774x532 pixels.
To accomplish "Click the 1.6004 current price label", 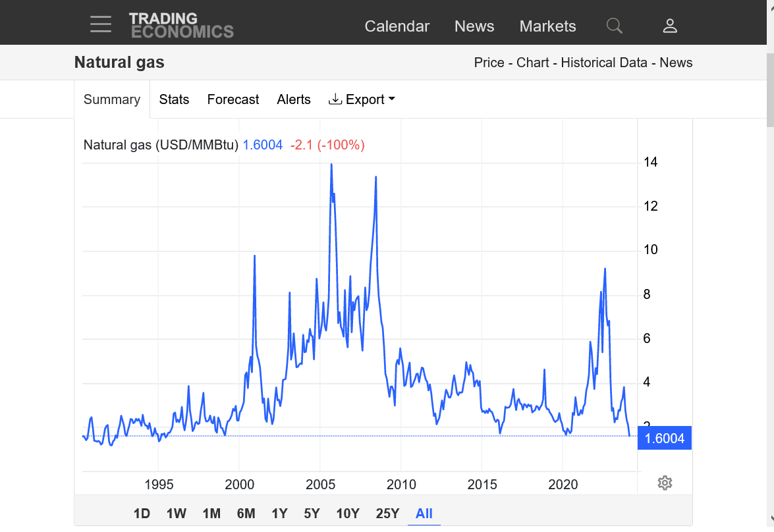I will 664,439.
